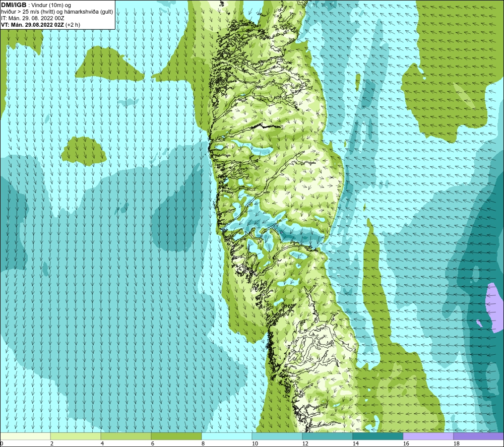Click the 16–18 m/s lavender legend swatch
The width and height of the screenshot is (504, 447).
428,436
